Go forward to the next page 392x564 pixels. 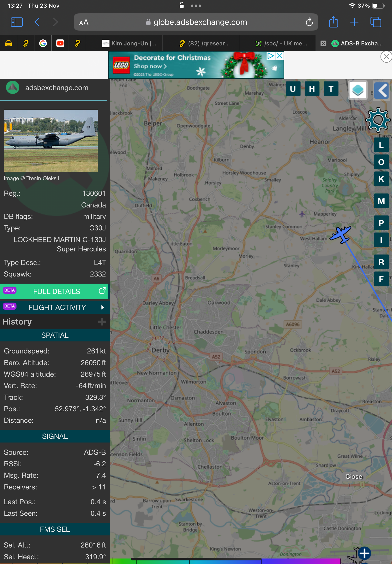pos(55,22)
